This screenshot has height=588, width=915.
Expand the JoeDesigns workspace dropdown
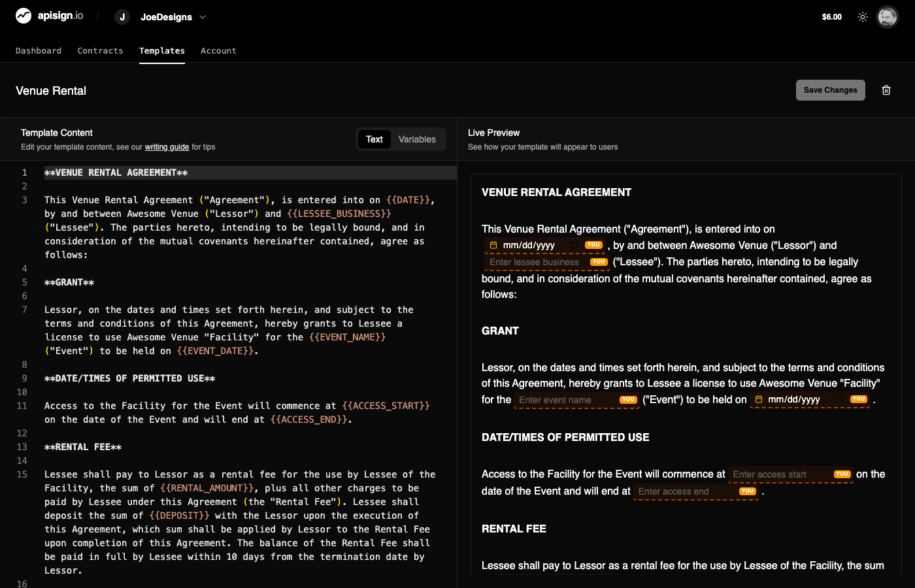click(203, 17)
